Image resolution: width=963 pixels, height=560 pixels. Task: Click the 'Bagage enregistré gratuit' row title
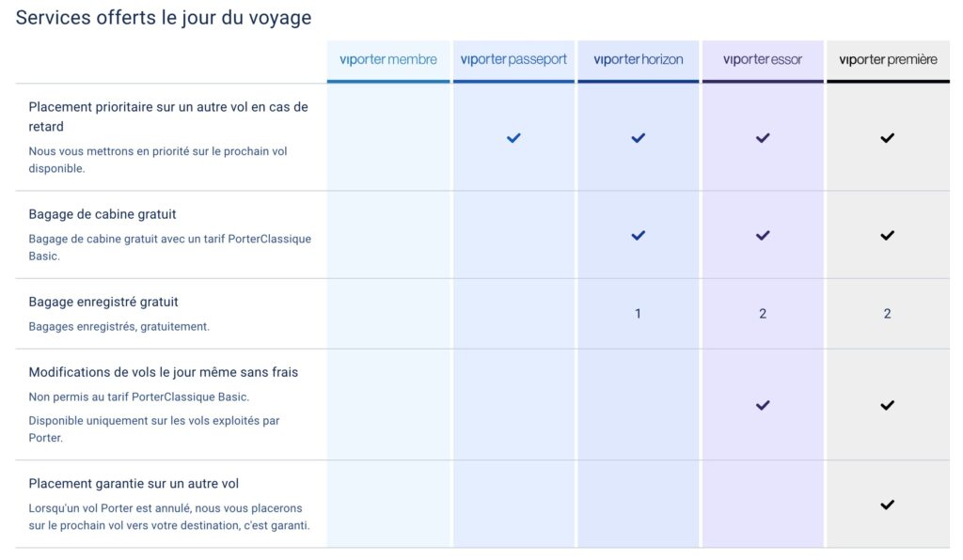103,303
